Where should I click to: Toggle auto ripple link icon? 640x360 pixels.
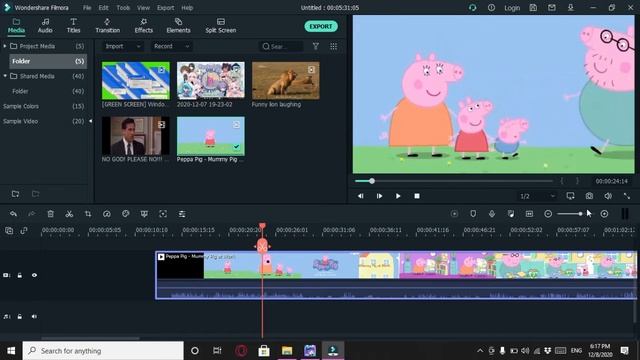tap(24, 231)
